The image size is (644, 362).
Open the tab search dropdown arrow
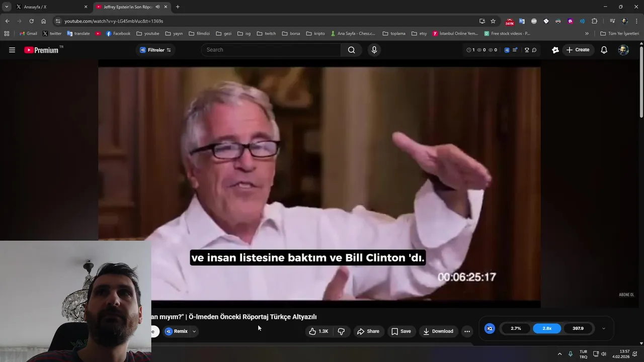click(x=7, y=7)
